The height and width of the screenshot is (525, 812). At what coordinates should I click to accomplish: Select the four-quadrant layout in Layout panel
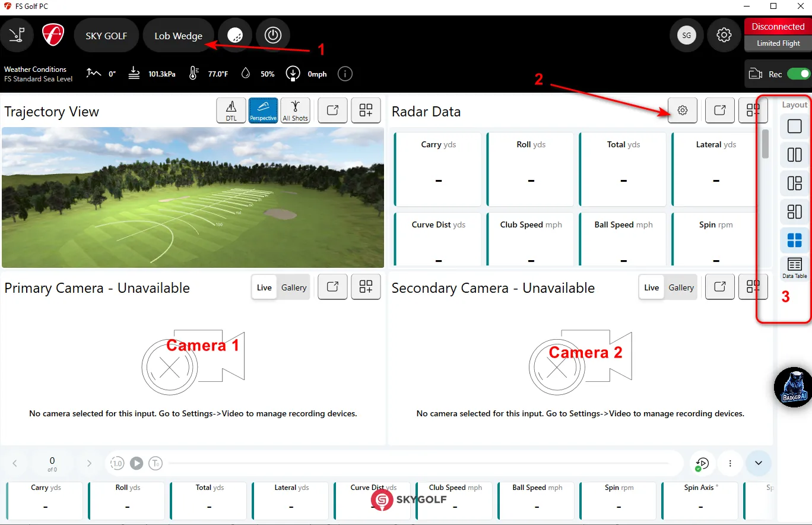point(794,240)
